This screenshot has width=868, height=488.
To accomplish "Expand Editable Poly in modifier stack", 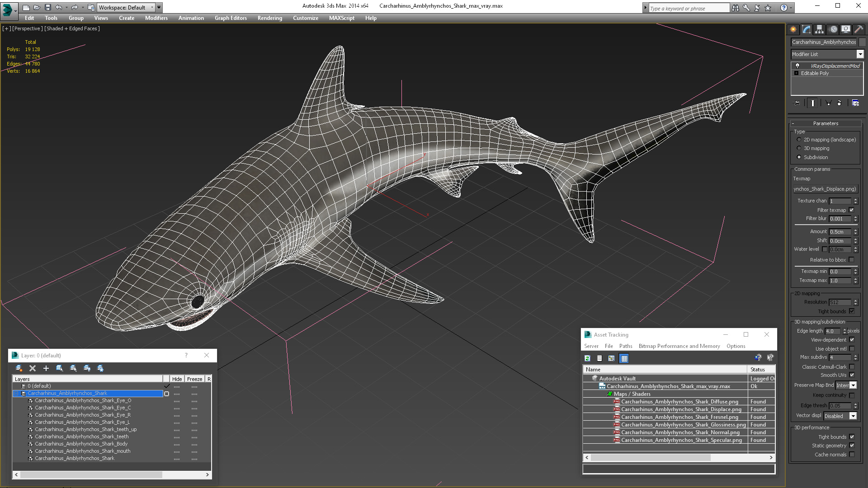I will pyautogui.click(x=797, y=73).
